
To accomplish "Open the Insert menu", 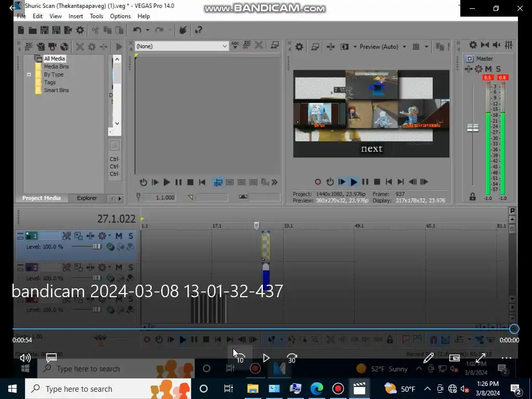I will point(76,16).
